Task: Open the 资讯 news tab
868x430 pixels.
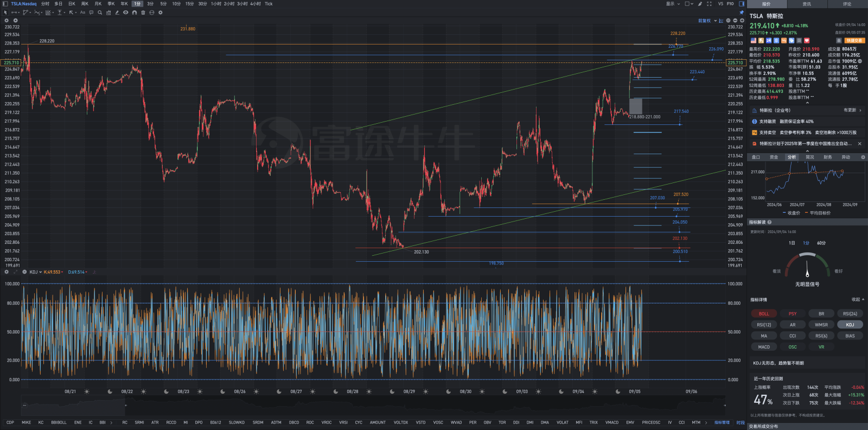Action: coord(807,4)
